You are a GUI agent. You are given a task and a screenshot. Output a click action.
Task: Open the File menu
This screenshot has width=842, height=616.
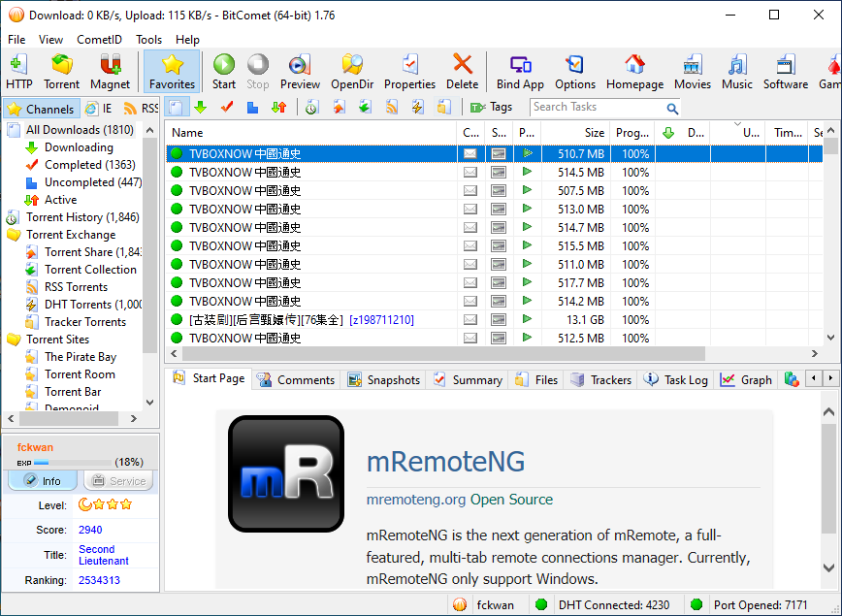point(16,40)
